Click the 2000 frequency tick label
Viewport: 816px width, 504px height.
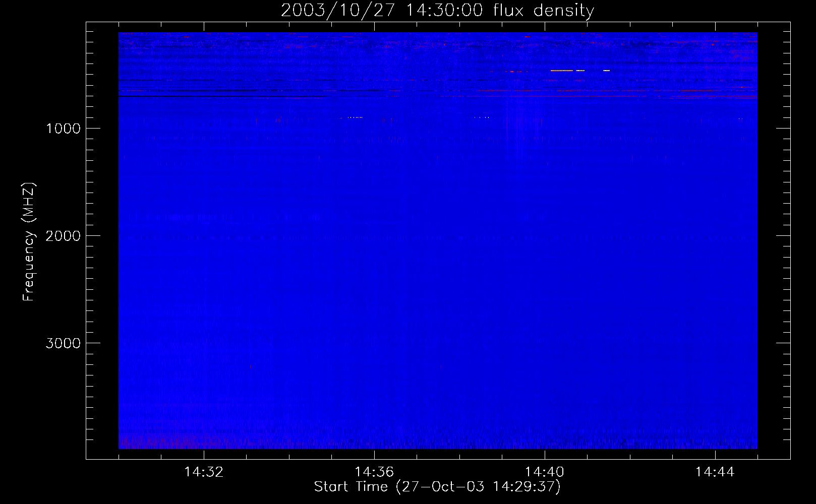tap(63, 236)
